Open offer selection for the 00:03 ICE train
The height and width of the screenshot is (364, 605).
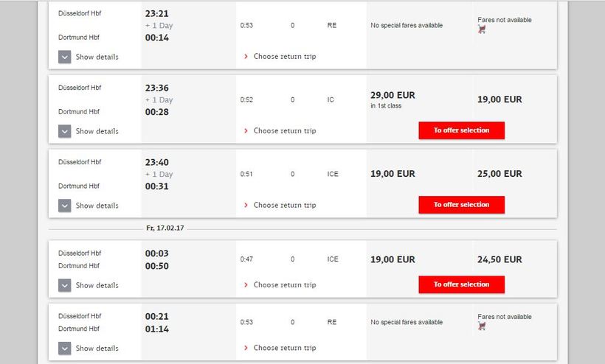461,284
